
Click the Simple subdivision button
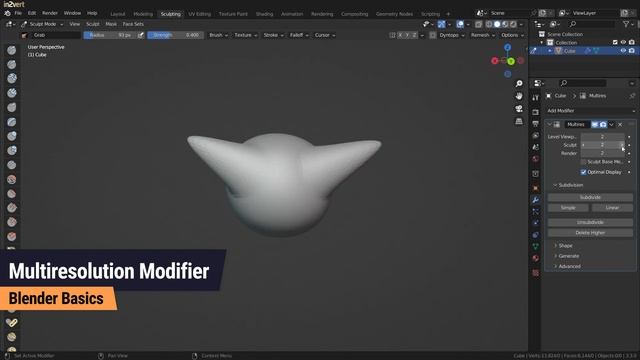[568, 208]
